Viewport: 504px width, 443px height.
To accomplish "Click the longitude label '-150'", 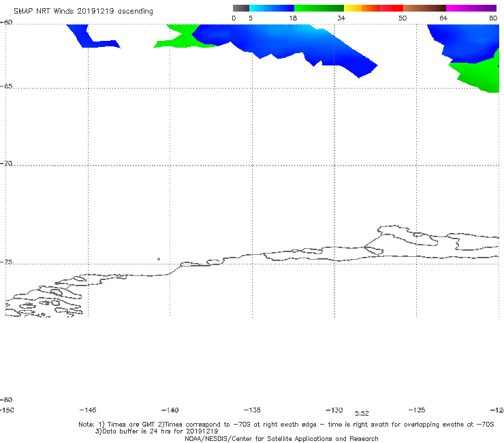I will (7, 410).
